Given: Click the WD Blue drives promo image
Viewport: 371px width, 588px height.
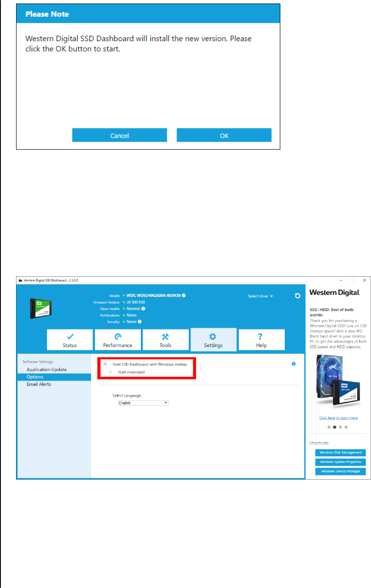Looking at the screenshot, I should coord(338,382).
